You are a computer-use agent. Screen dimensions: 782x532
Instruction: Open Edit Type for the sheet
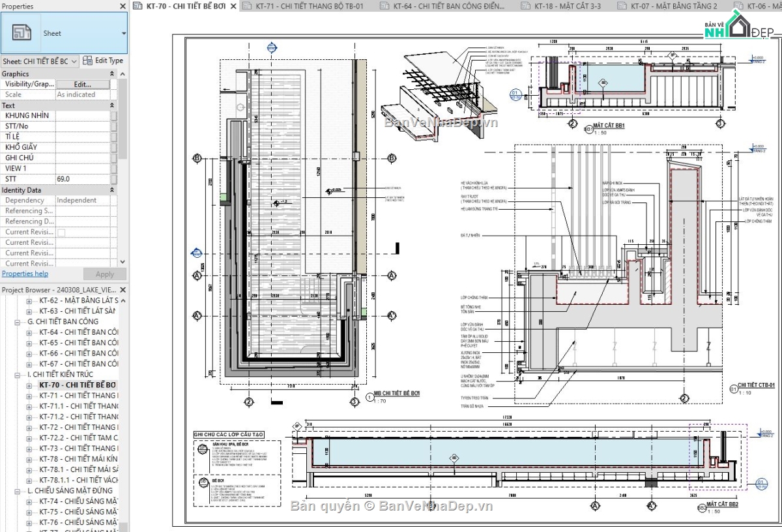point(103,61)
